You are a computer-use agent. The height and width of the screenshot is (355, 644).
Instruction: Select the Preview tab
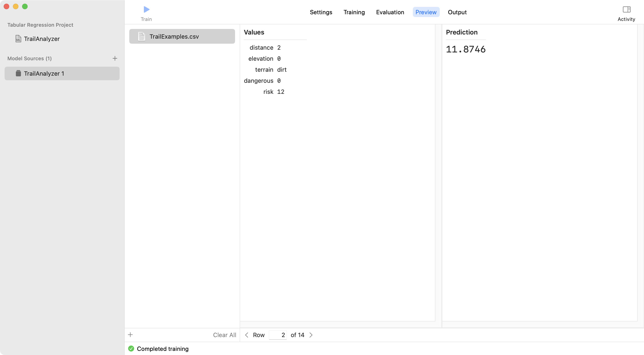coord(426,12)
